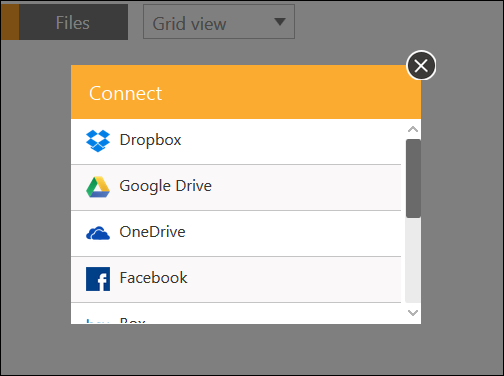Open the Grid view dropdown
This screenshot has width=504, height=376.
pos(219,22)
